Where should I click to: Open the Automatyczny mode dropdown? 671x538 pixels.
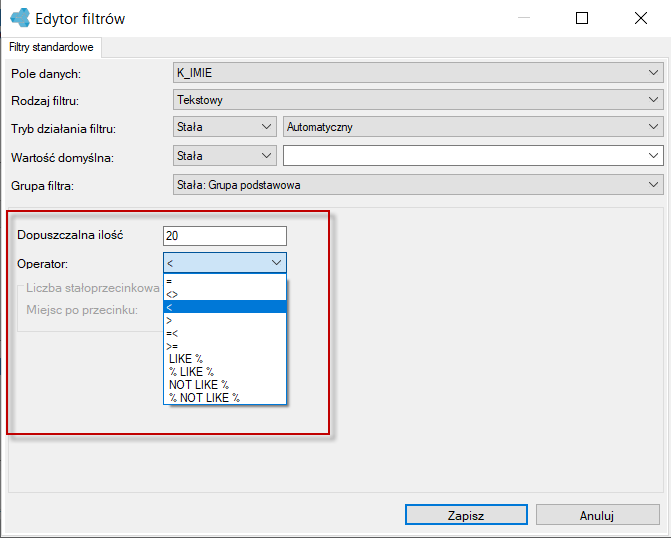tap(473, 127)
